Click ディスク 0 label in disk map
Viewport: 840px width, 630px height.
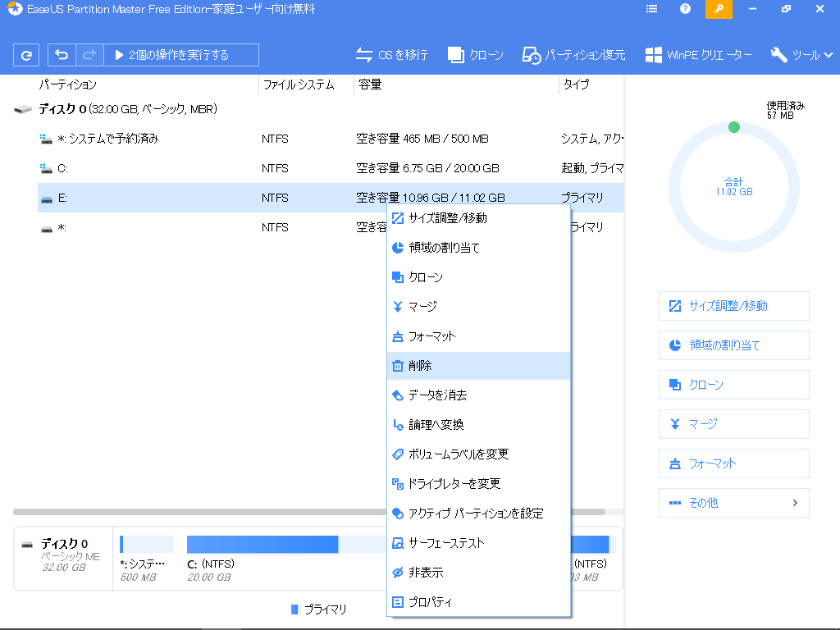pyautogui.click(x=65, y=544)
